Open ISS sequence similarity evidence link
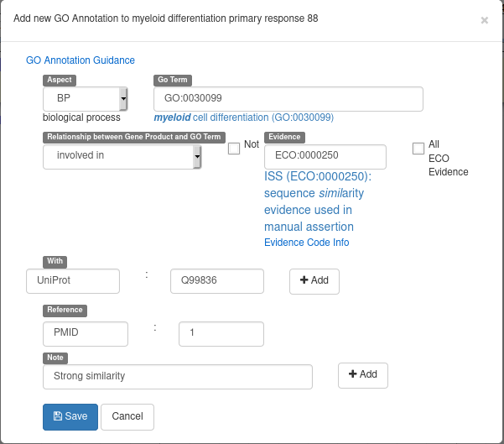 tap(317, 201)
